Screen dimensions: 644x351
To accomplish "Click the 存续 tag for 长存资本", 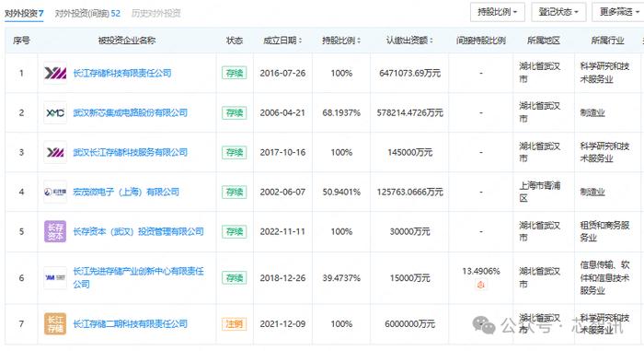I will [x=234, y=231].
